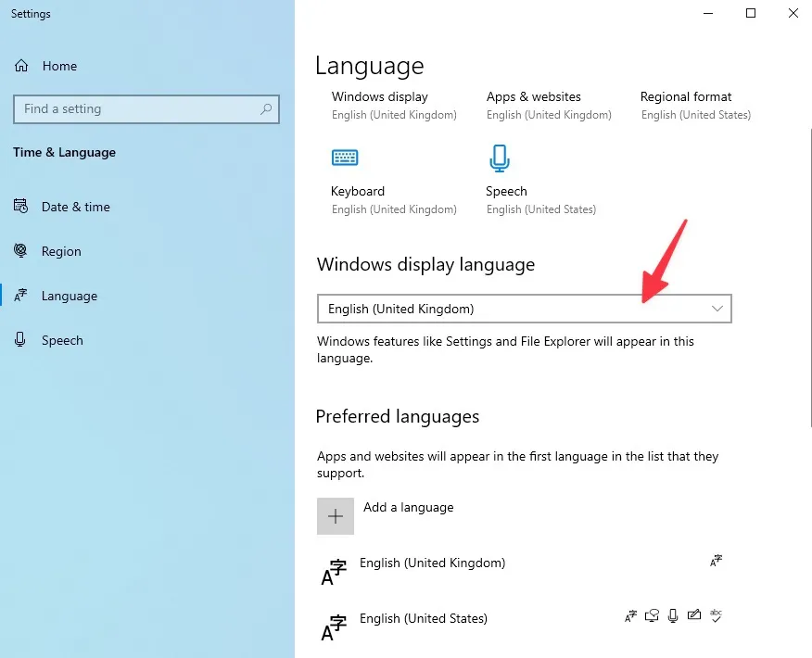Go to Home in the sidebar

tap(59, 66)
